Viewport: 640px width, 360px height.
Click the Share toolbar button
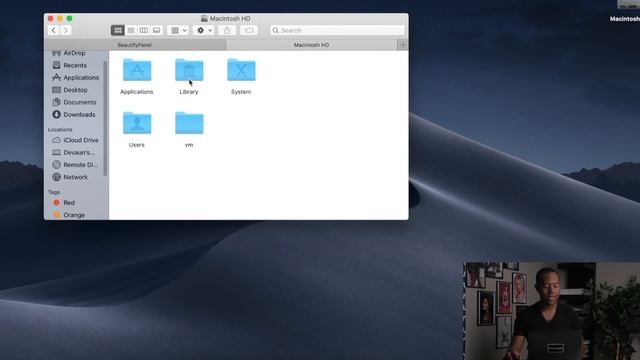[x=227, y=30]
